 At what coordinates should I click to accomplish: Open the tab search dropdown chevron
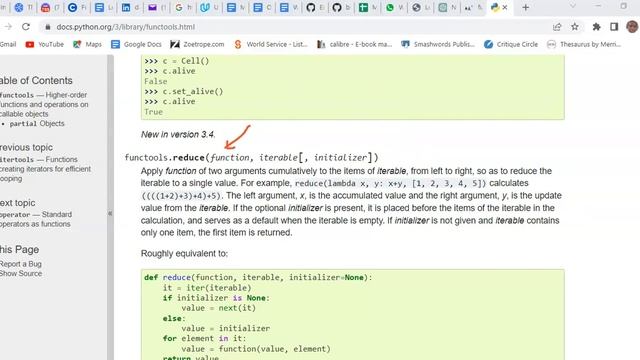(x=573, y=7)
